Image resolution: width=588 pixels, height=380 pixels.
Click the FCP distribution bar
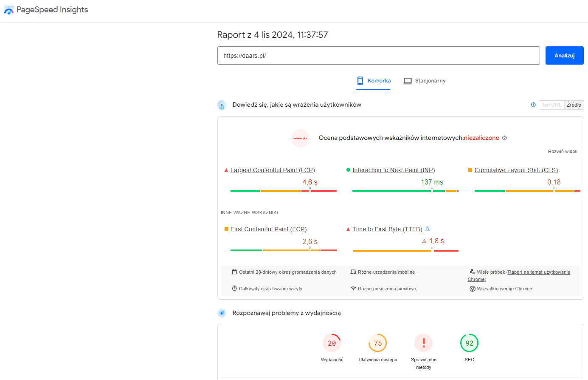[x=284, y=250]
